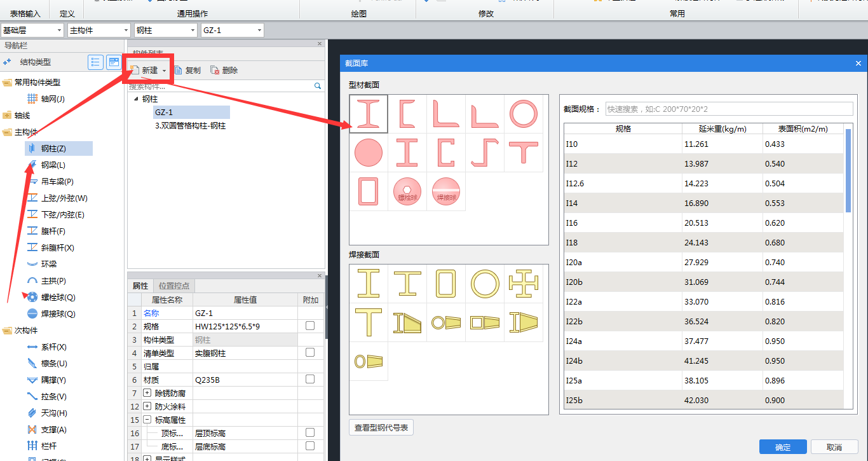
Task: Choose the pink plain channel section icon
Action: coord(407,114)
